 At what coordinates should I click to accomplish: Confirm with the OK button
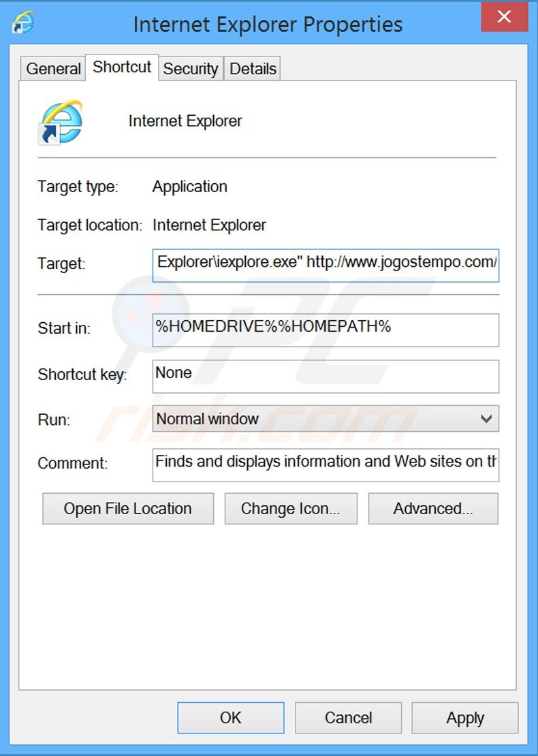pyautogui.click(x=230, y=717)
